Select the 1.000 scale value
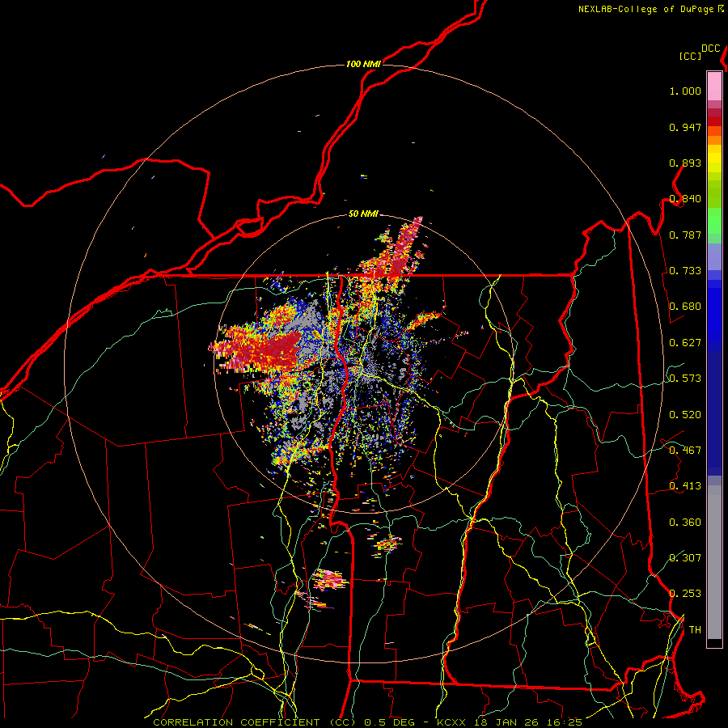728x728 pixels. [685, 91]
